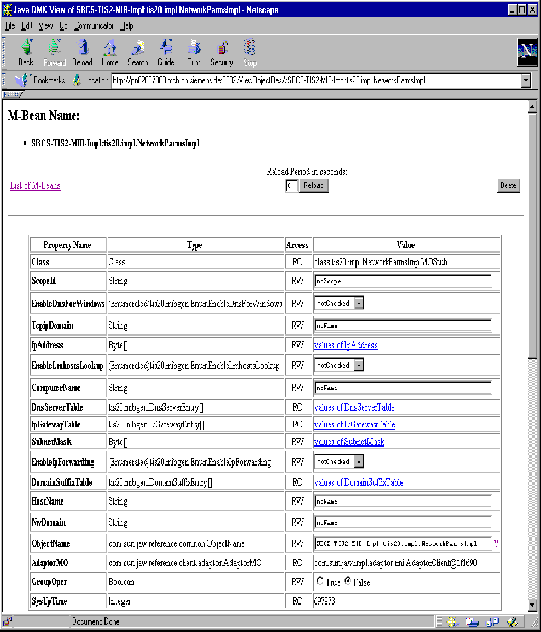Viewport: 541px width, 632px height.
Task: Open the Security toolbar icon
Action: [x=222, y=52]
